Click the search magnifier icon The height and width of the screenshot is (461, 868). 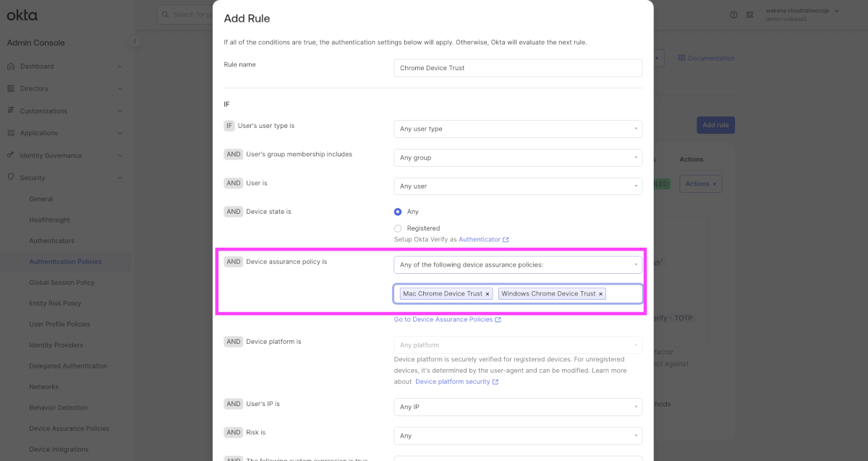pyautogui.click(x=166, y=14)
